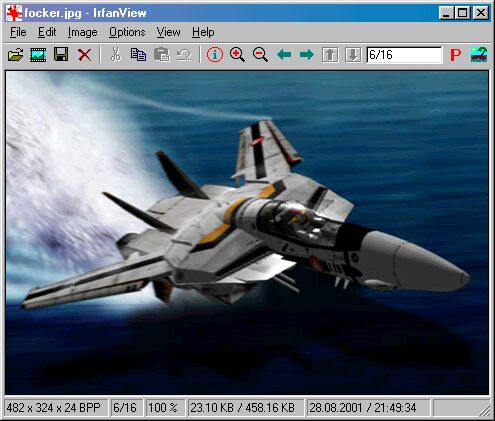Viewport: 495px width, 421px height.
Task: Click the Save floppy disk icon
Action: point(61,54)
